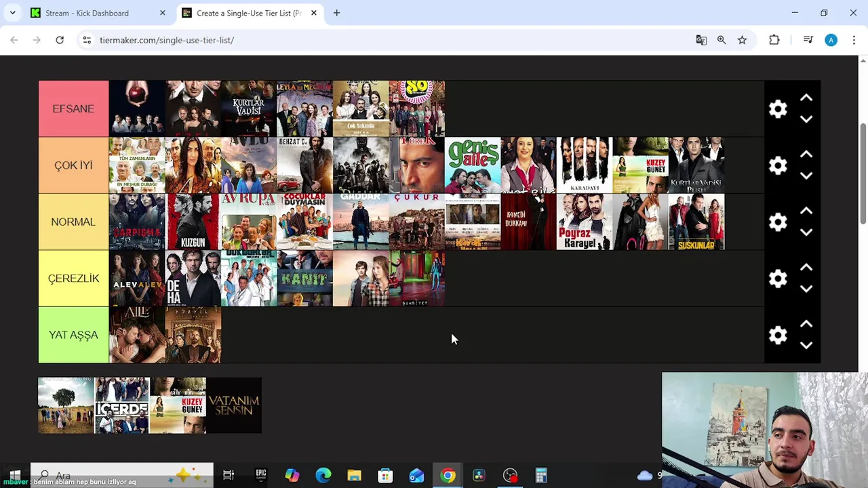Move YAT AŞŞA tier down
The image size is (868, 488).
[x=806, y=345]
